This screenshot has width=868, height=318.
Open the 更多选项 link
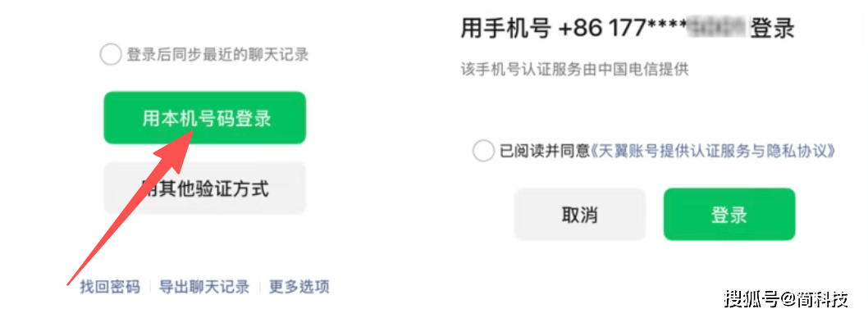(x=299, y=287)
